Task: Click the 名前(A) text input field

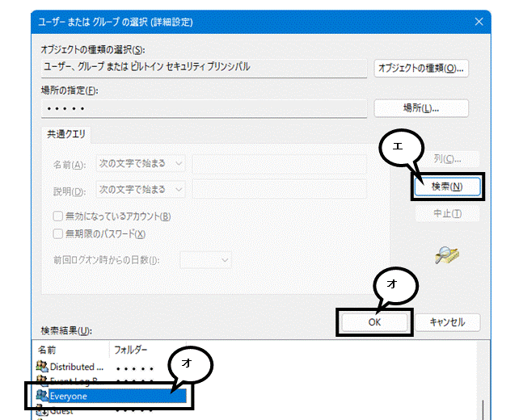Action: [x=280, y=164]
